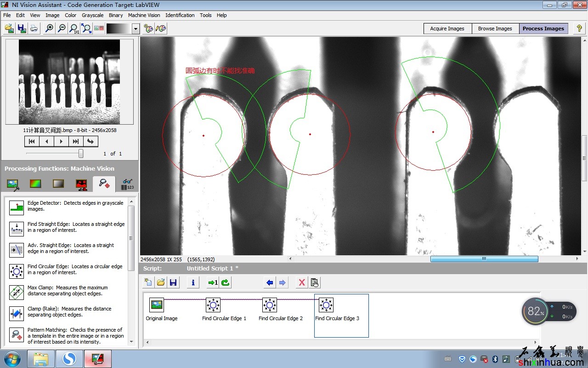Viewport: 588px width, 368px height.
Task: Activate Process Images mode button
Action: (543, 29)
